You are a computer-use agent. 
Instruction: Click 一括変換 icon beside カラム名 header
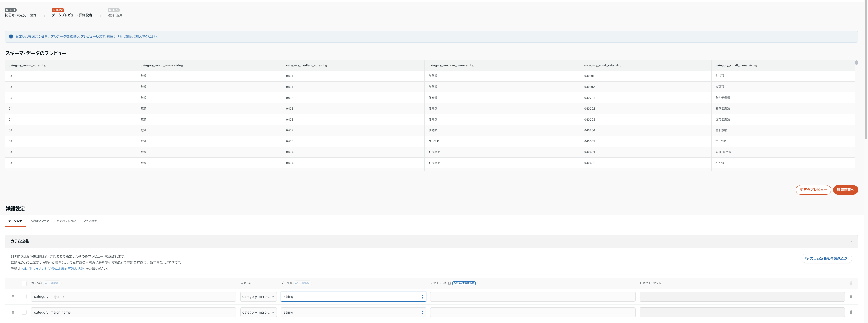(52, 283)
